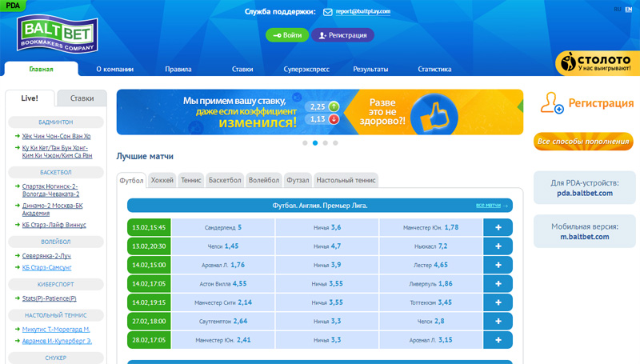Open the Хоккей sport tab

pos(162,180)
